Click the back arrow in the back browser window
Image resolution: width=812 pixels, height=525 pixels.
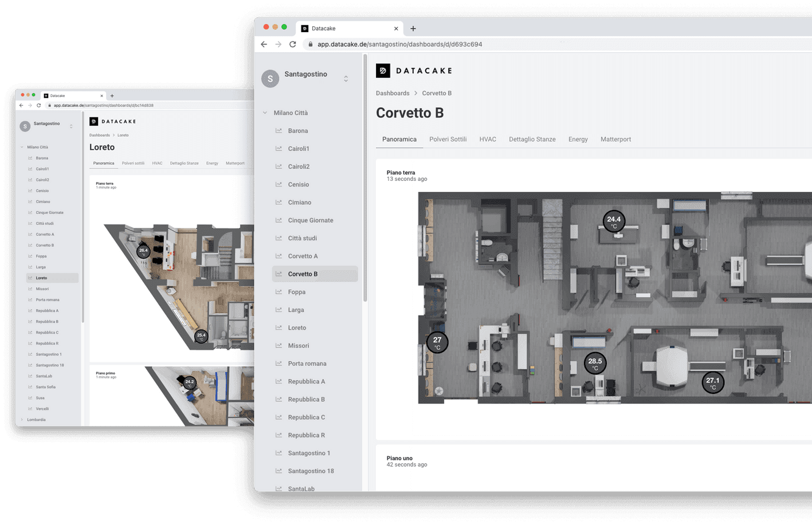(x=21, y=105)
